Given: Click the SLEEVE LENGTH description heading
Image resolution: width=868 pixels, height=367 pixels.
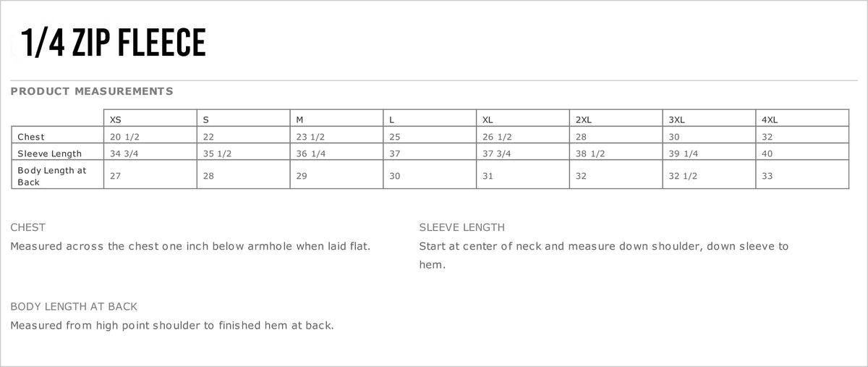Looking at the screenshot, I should pos(461,227).
